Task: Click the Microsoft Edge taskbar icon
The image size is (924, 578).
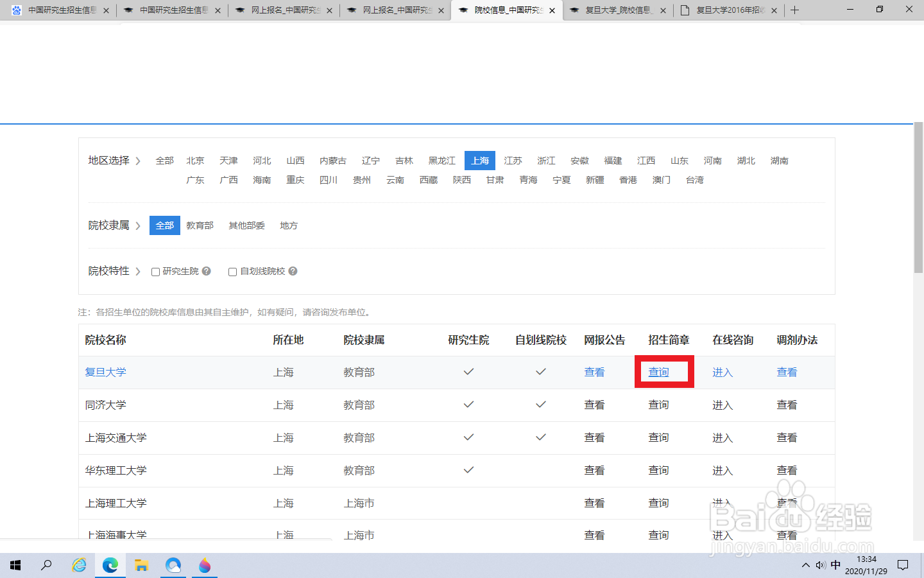Action: click(x=110, y=565)
